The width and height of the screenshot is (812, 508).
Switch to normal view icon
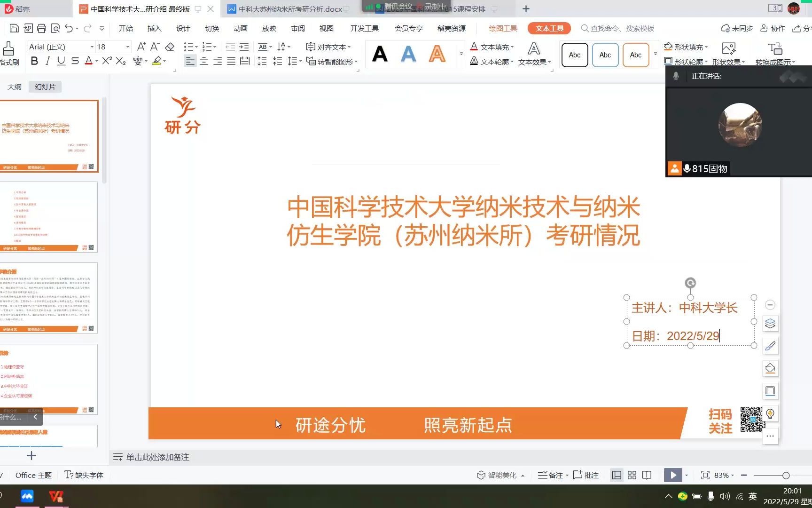(617, 475)
